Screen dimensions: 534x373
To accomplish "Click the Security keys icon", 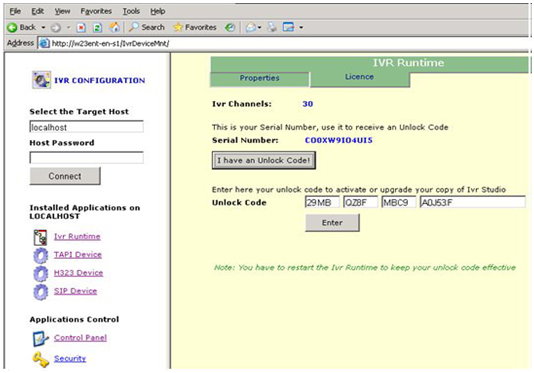I will (x=41, y=359).
